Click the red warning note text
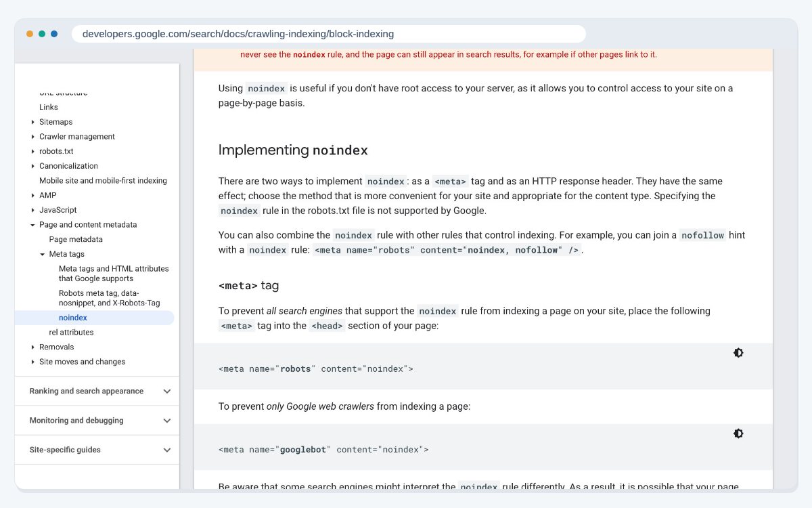This screenshot has height=508, width=812. click(x=449, y=54)
